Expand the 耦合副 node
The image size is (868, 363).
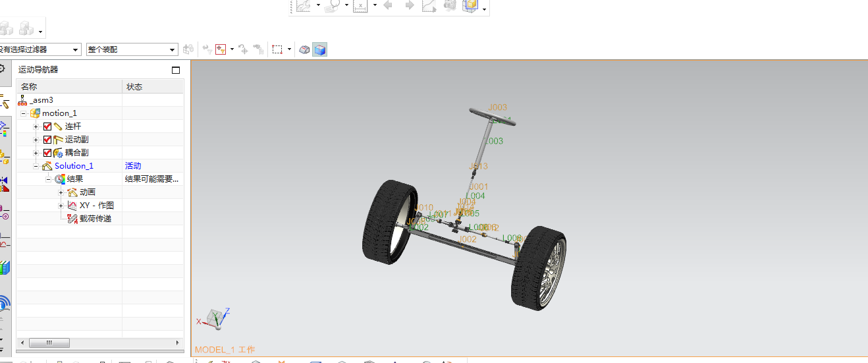36,153
